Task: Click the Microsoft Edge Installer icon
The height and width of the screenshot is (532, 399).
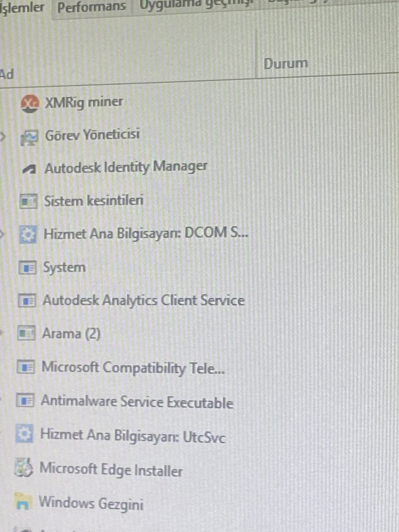Action: (x=24, y=467)
